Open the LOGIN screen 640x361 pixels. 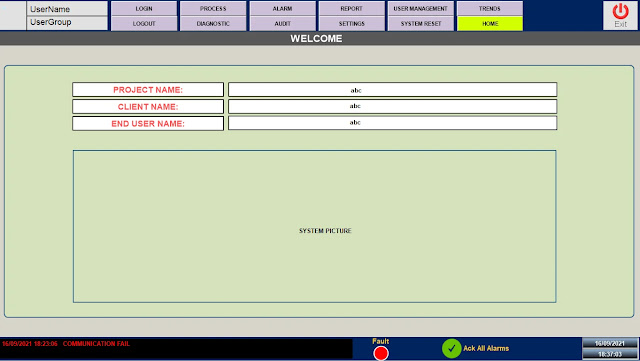(x=144, y=9)
